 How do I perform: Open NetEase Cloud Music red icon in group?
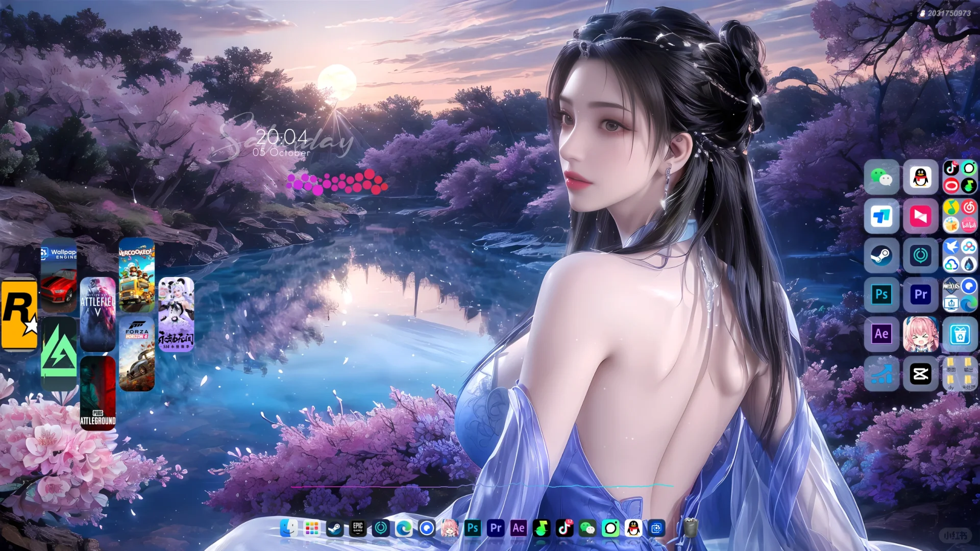pyautogui.click(x=969, y=207)
